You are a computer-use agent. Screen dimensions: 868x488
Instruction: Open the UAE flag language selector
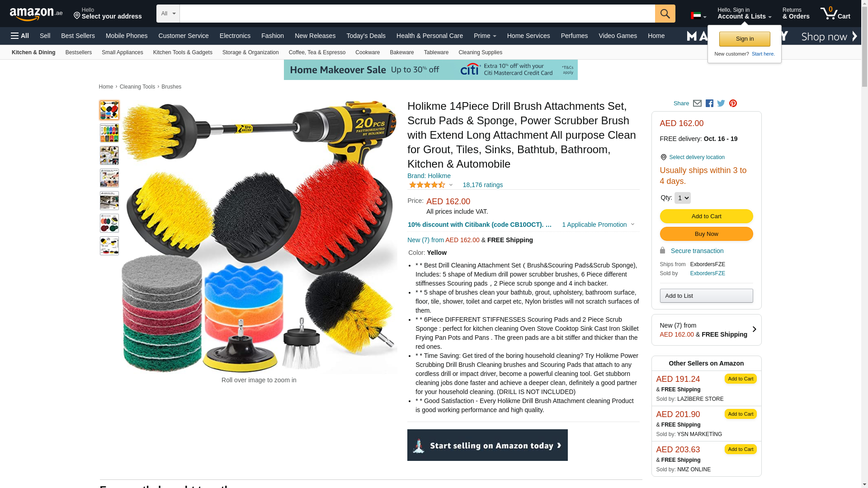(x=698, y=16)
